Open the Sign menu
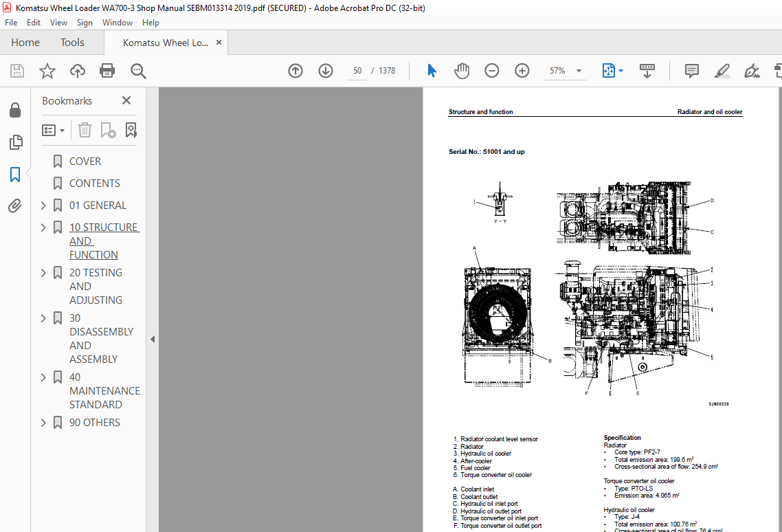This screenshot has height=532, width=782. (x=85, y=23)
